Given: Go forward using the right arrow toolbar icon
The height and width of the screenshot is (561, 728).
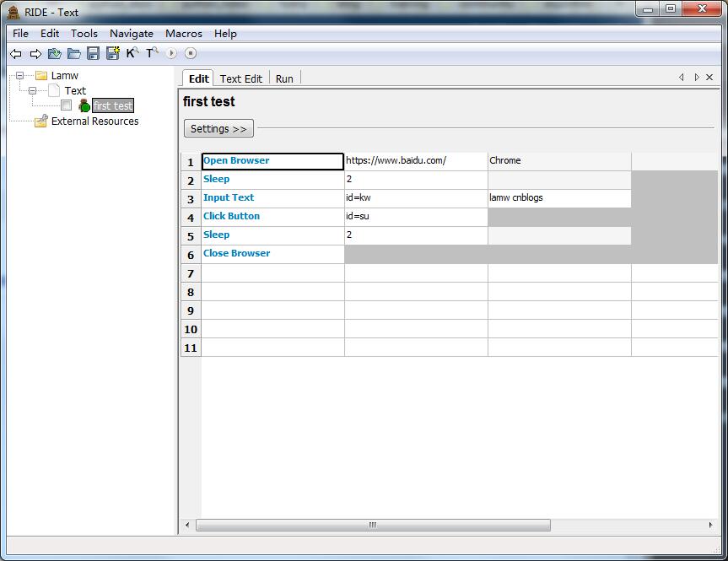Looking at the screenshot, I should click(x=35, y=54).
